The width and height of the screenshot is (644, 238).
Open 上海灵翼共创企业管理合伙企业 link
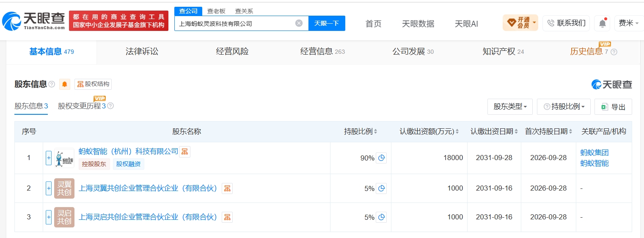point(148,188)
